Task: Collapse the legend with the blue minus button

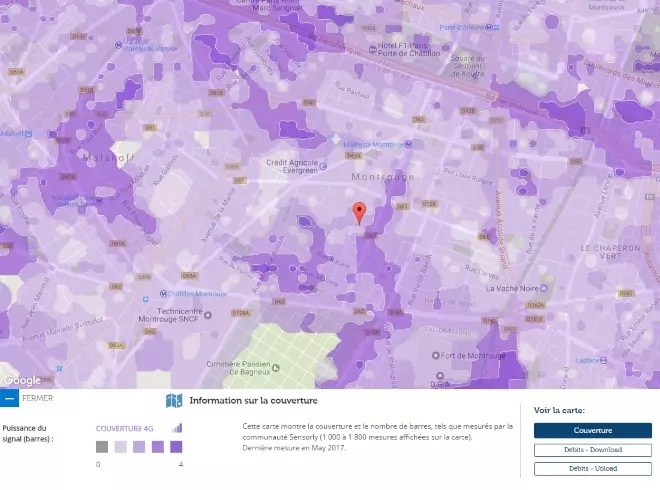Action: (x=9, y=398)
